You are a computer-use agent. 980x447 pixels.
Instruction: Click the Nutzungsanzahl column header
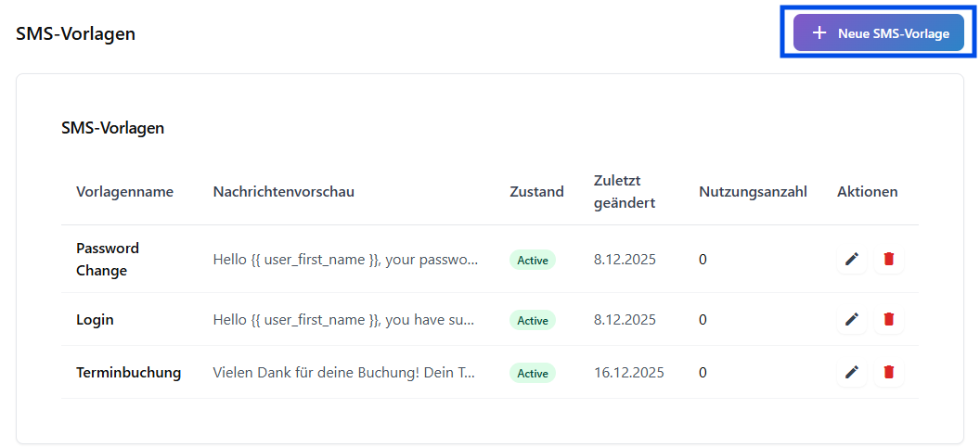click(x=753, y=192)
